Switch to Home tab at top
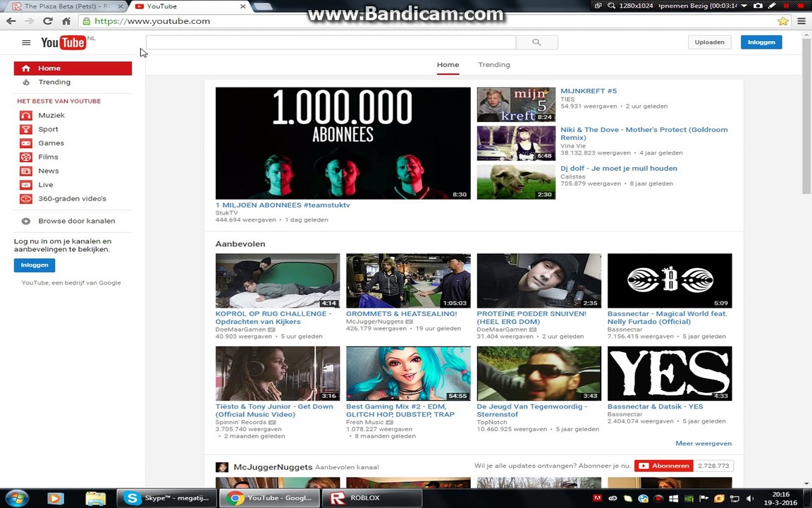 448,65
